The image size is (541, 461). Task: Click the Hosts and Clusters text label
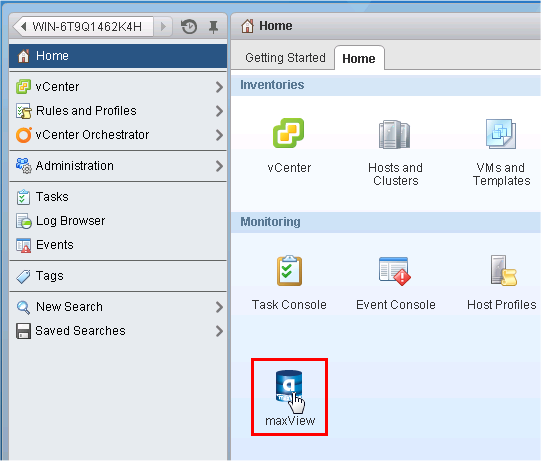click(x=395, y=174)
